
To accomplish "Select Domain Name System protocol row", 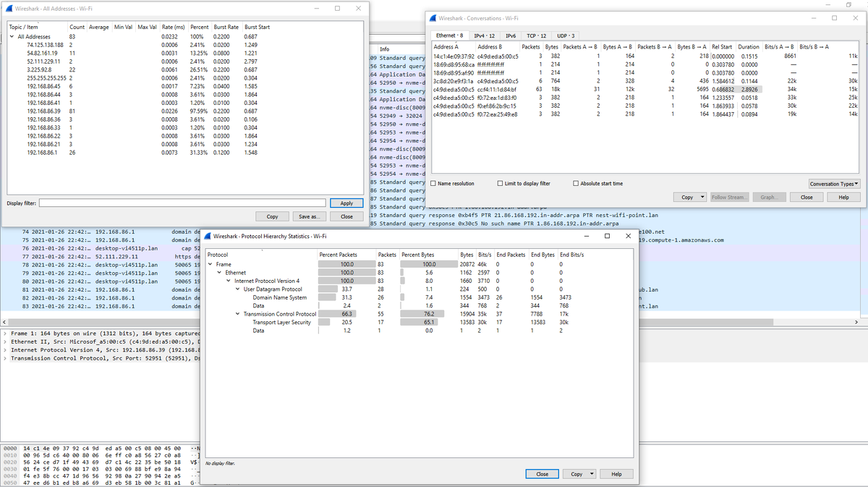I will point(420,297).
